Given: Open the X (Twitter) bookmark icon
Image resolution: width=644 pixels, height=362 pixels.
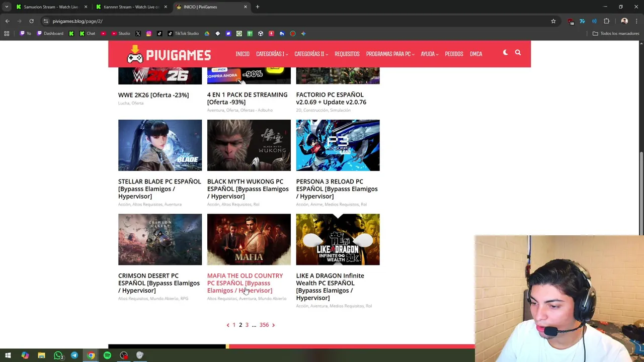Looking at the screenshot, I should (138, 34).
